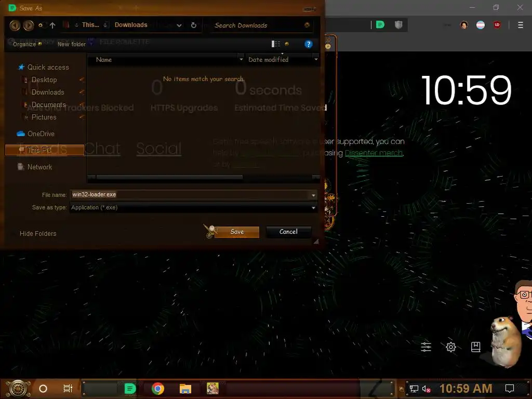Click the Forward navigation arrow in Save As
Image resolution: width=532 pixels, height=399 pixels.
(29, 25)
